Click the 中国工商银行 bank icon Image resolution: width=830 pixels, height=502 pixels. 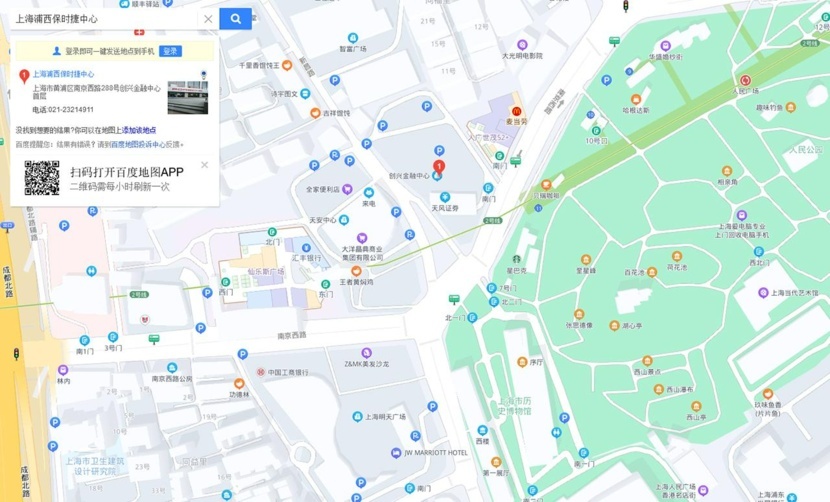pos(260,372)
